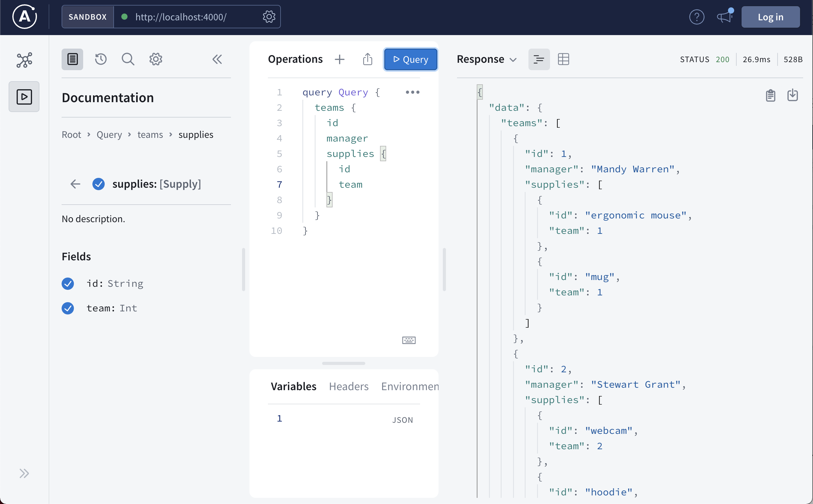Open the keyboard shortcuts icon in editor
Image resolution: width=813 pixels, height=504 pixels.
click(408, 340)
